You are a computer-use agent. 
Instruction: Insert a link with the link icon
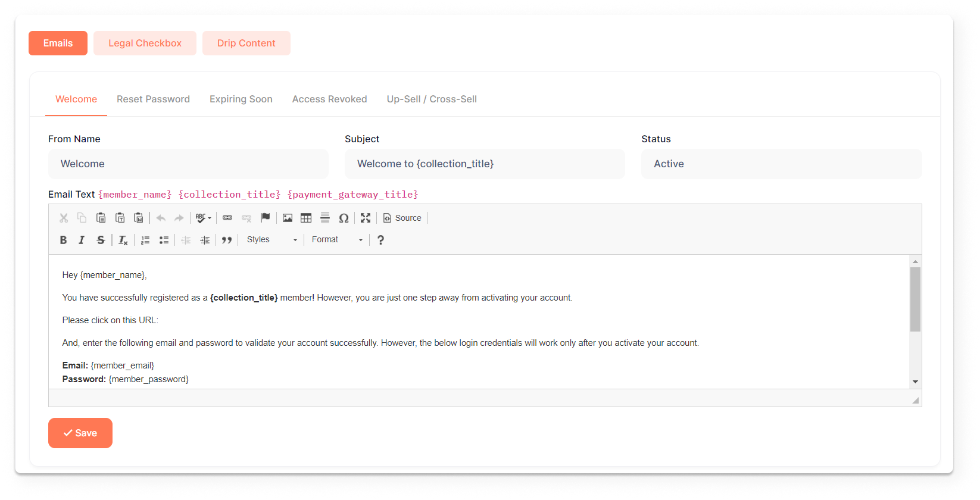[x=227, y=218]
